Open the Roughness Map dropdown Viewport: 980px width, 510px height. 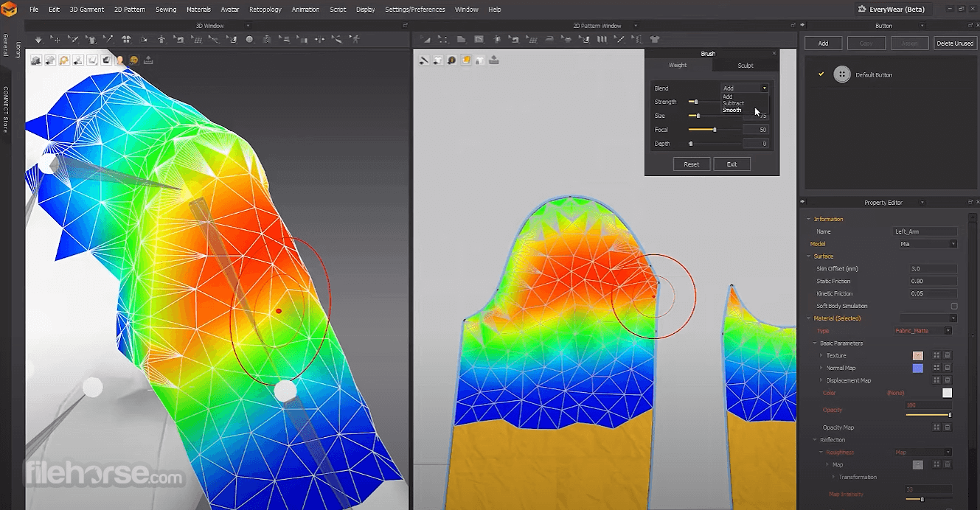(922, 453)
